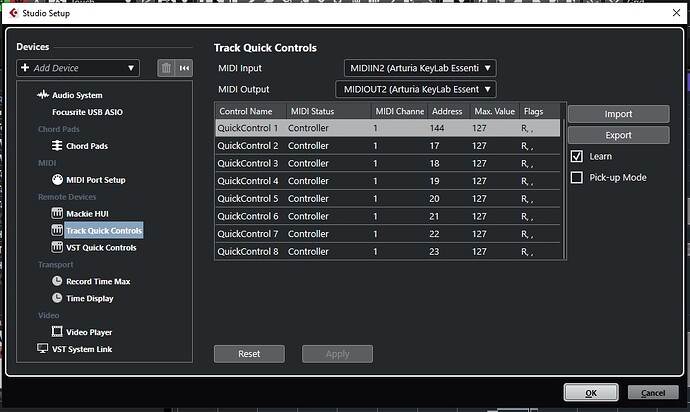Click the MIDI Port Setup connector icon
Image resolution: width=690 pixels, height=412 pixels.
[57, 180]
